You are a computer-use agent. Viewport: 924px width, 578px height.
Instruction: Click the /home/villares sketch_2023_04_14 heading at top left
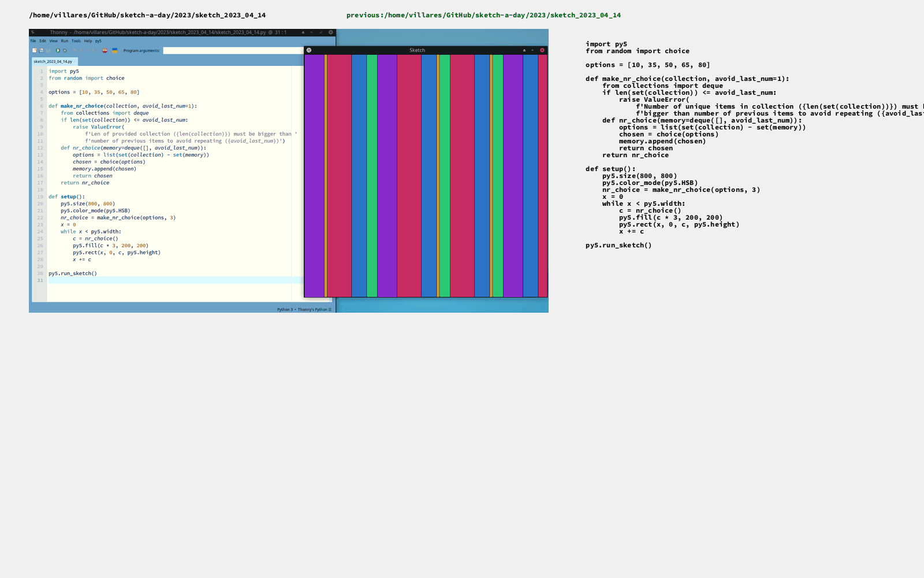tap(147, 15)
